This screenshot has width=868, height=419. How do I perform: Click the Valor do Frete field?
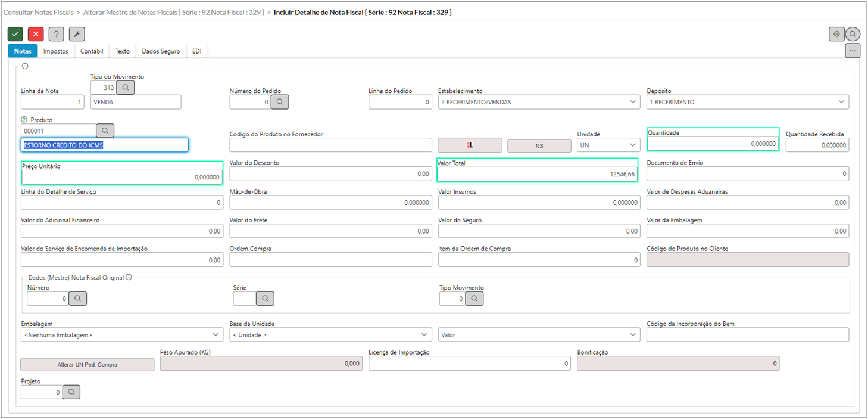coord(330,231)
